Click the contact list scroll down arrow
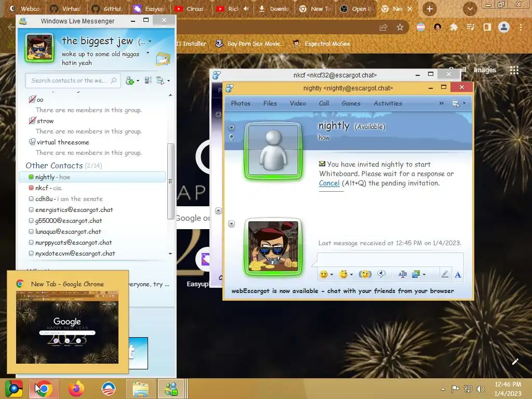This screenshot has height=399, width=532. point(170,254)
